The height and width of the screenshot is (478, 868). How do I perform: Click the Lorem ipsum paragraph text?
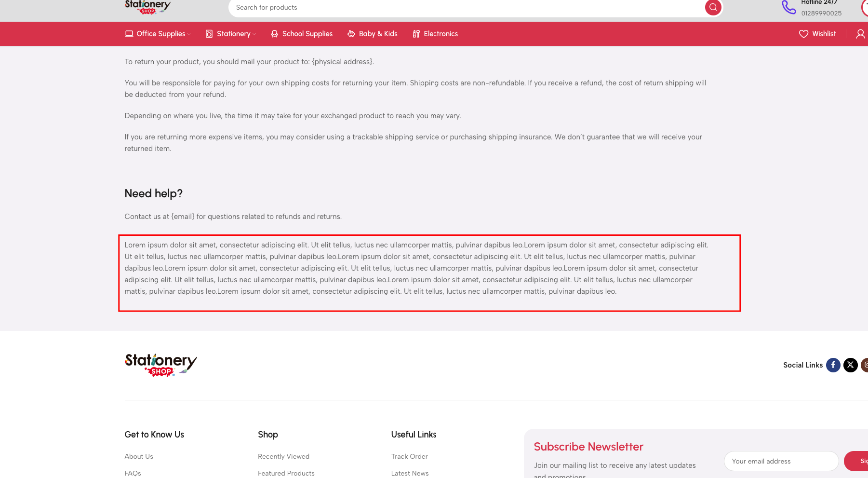pos(417,268)
